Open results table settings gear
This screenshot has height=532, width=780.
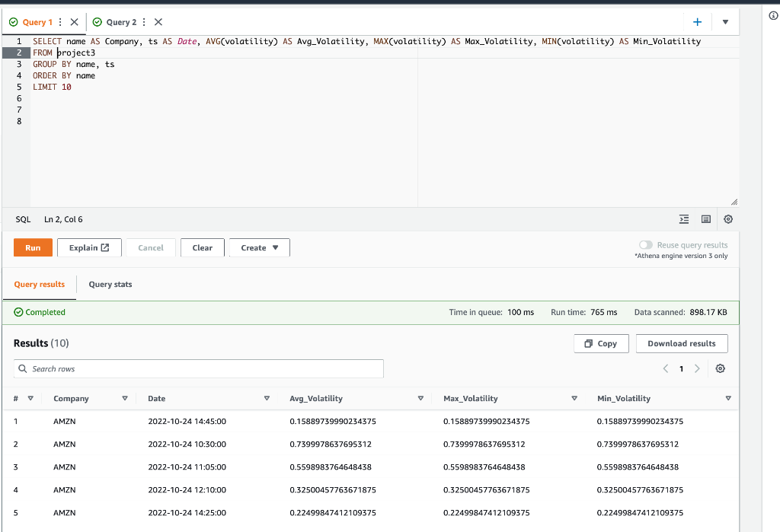click(721, 368)
